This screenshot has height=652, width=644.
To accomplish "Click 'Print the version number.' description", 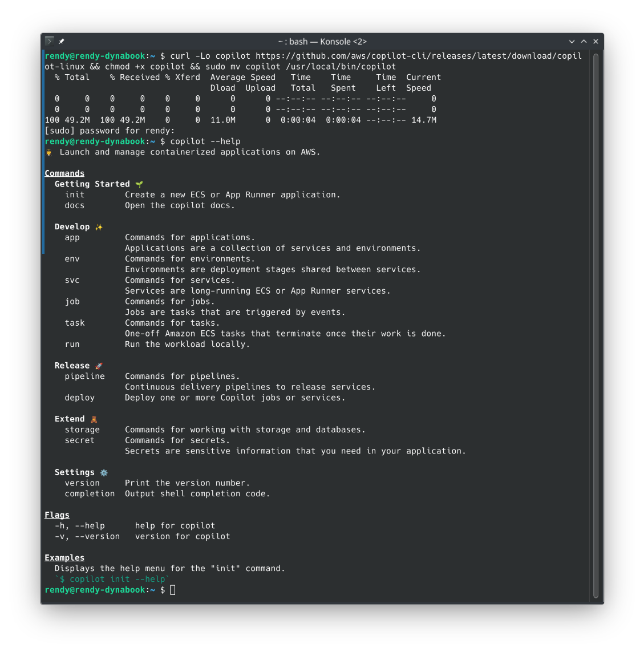I will [x=187, y=483].
